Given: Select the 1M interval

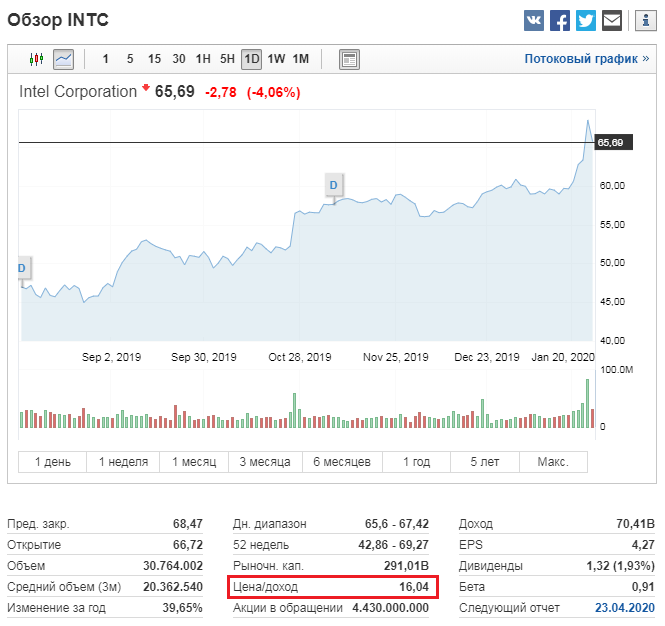Looking at the screenshot, I should click(301, 59).
